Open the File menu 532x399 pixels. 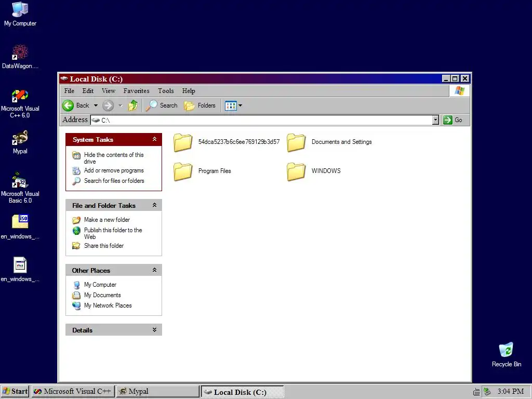(x=69, y=91)
